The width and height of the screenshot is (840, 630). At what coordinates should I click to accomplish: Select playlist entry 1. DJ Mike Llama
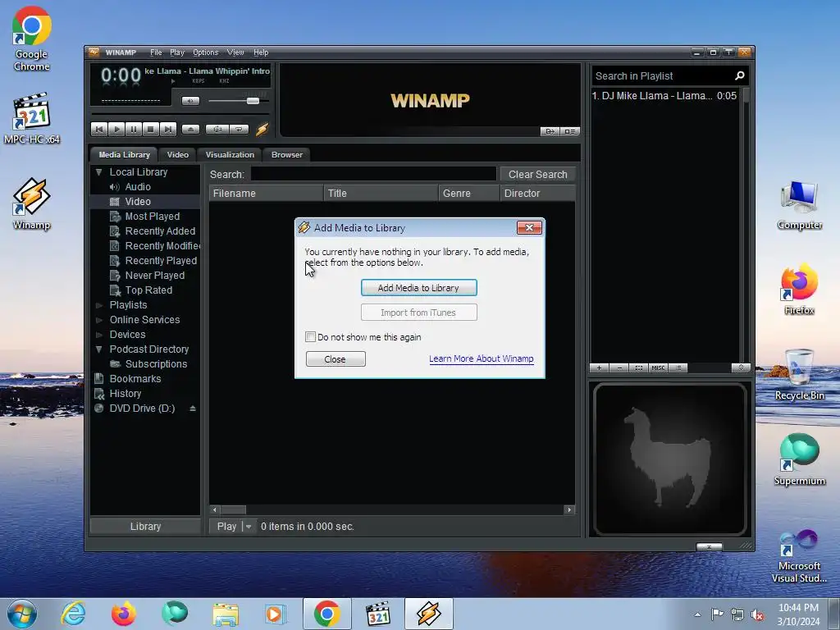pyautogui.click(x=664, y=96)
